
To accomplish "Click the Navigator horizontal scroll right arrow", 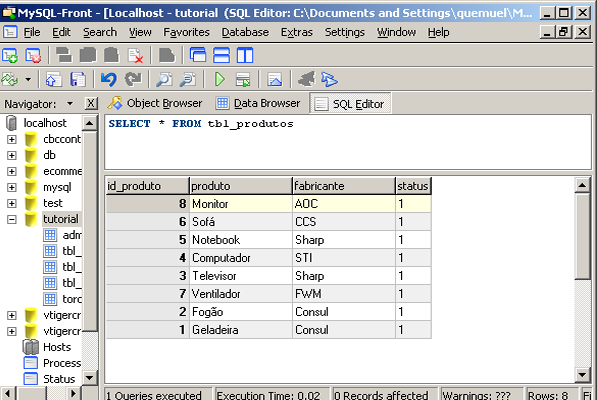I will tap(73, 393).
